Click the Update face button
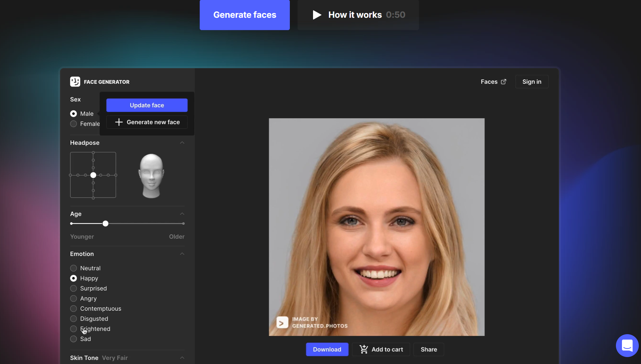641x364 pixels. pos(147,105)
